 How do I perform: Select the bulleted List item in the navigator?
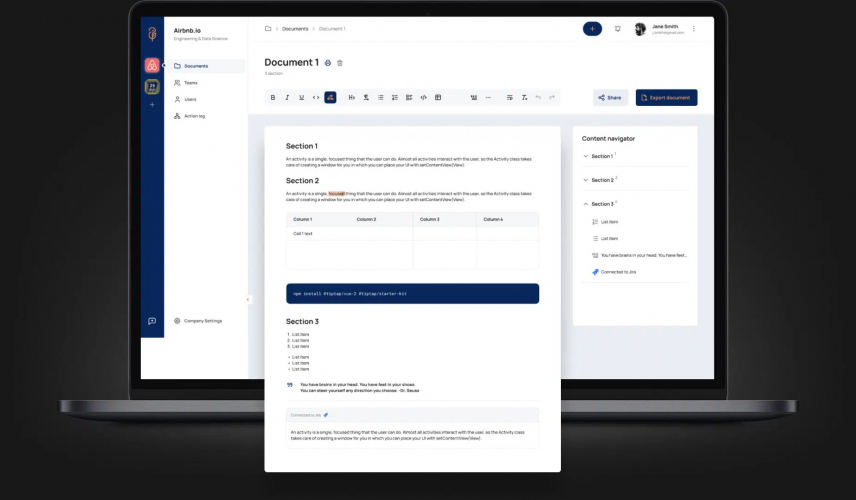[x=605, y=239]
